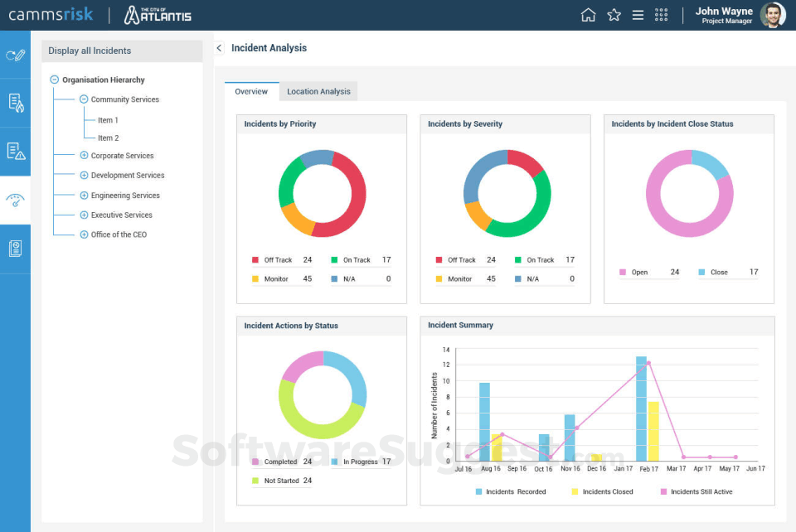Open favorites with the star icon
The height and width of the screenshot is (532, 796).
[x=614, y=15]
